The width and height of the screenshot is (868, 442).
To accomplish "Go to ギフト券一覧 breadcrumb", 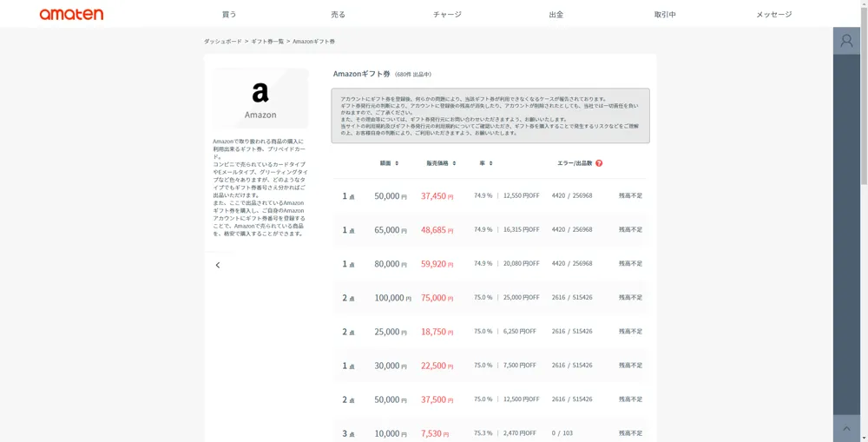I will click(x=267, y=42).
